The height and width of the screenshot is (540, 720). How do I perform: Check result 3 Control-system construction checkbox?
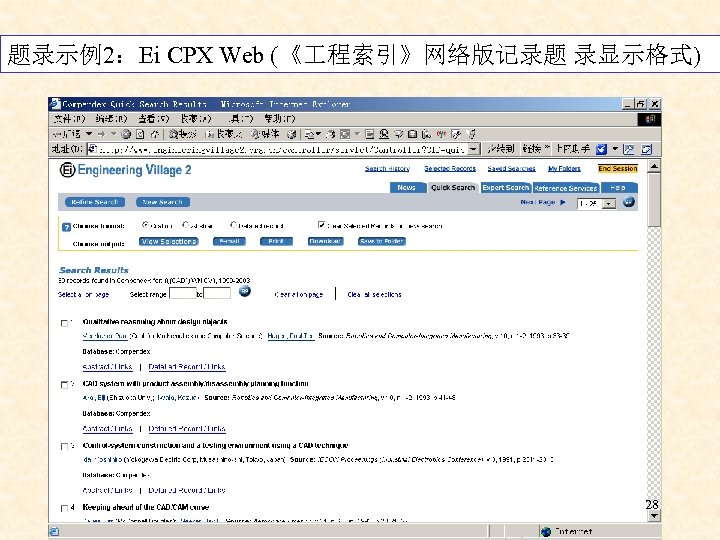[64, 446]
